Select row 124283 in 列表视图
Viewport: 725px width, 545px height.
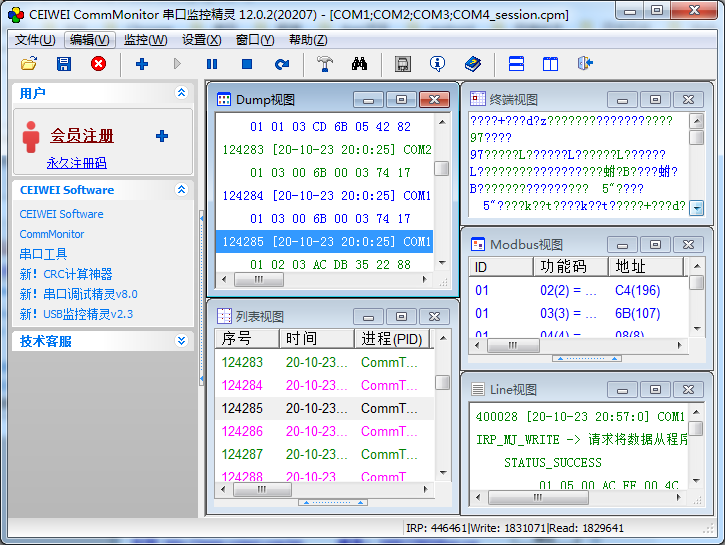(x=325, y=362)
